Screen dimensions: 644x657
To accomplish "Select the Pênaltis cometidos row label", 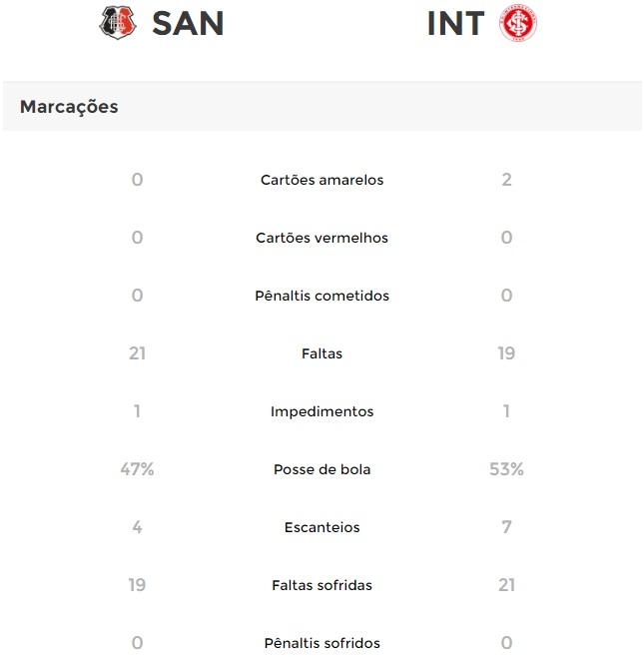I will (x=322, y=296).
